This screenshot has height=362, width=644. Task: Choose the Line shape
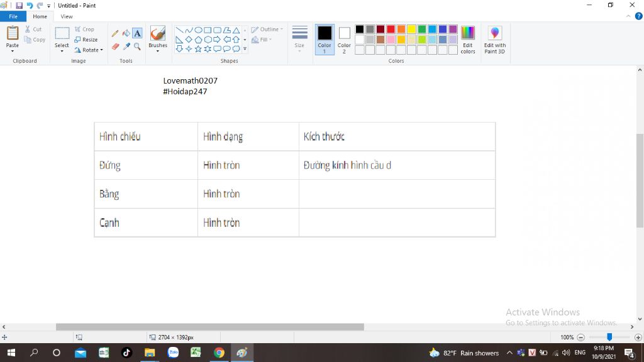click(x=179, y=30)
